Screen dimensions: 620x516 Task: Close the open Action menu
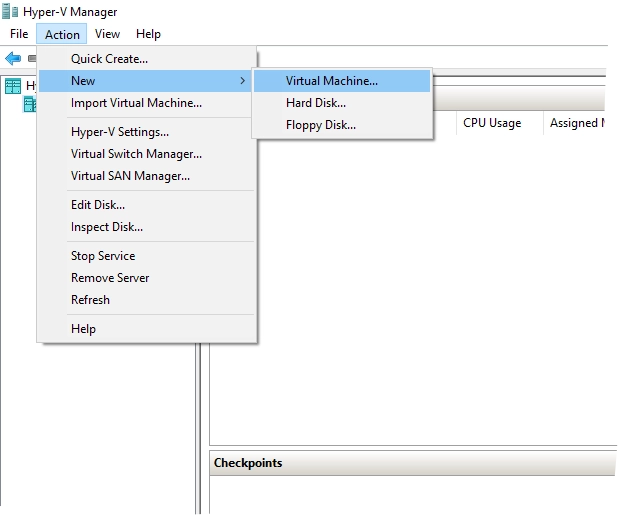click(62, 34)
